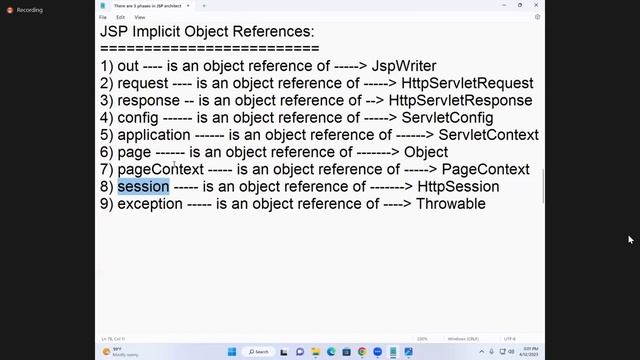Launch Microsoft Edge from the taskbar

tap(331, 351)
